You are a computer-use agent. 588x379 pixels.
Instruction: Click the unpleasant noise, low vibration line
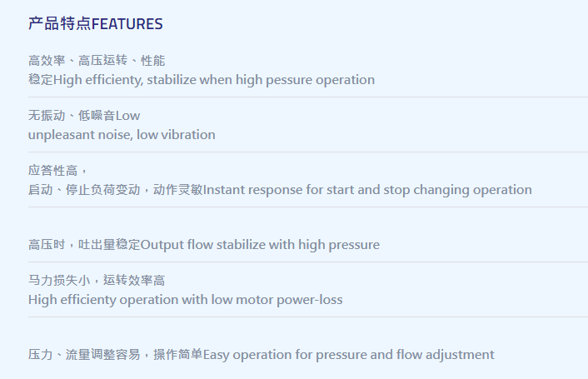pos(122,135)
